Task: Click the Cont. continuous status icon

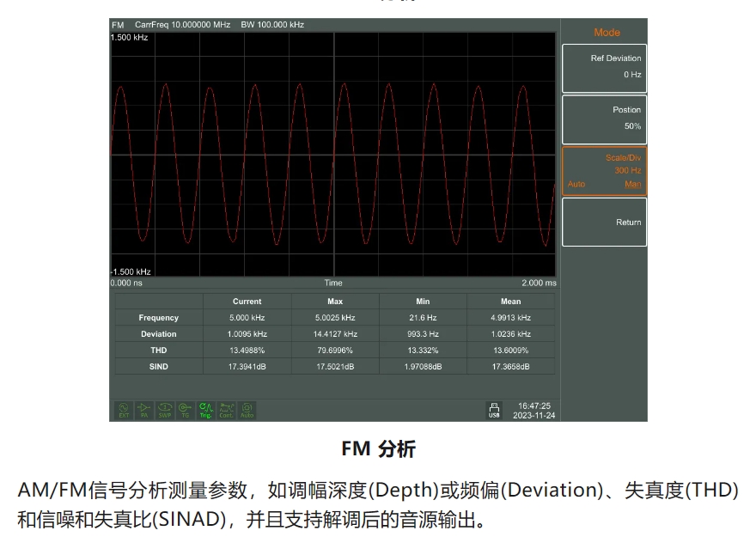Action: pos(226,411)
